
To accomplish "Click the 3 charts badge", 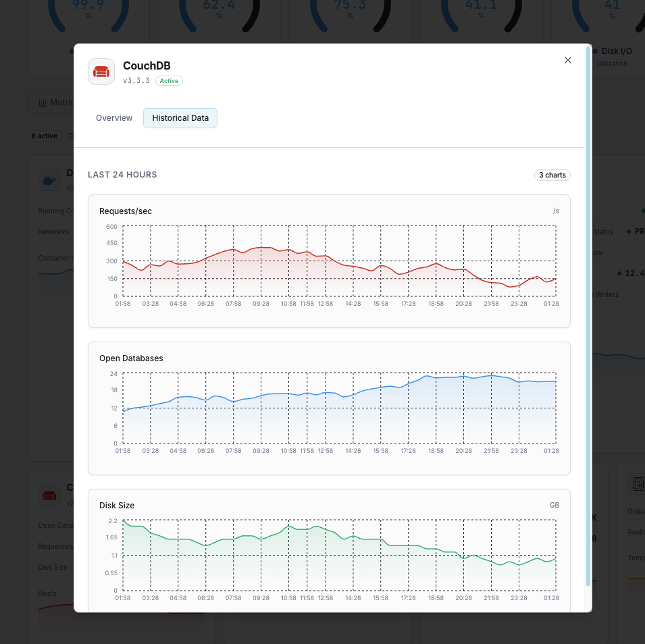I will click(x=552, y=175).
